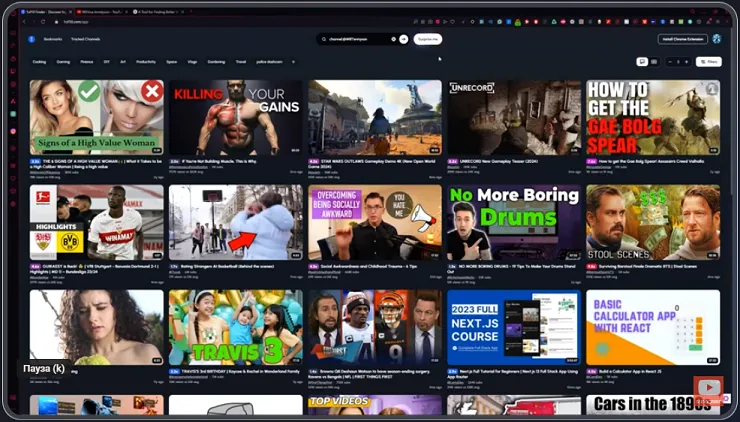Add a new category with the plus icon
The image size is (740, 422).
pos(293,61)
